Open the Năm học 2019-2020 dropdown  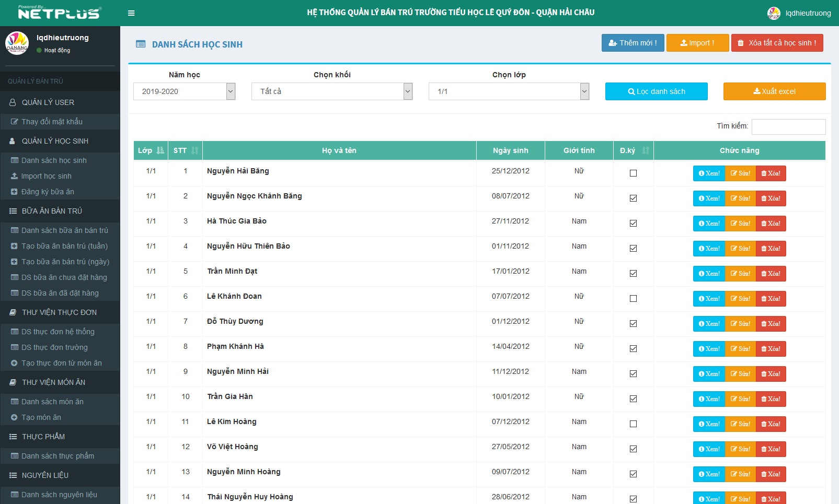pos(185,91)
